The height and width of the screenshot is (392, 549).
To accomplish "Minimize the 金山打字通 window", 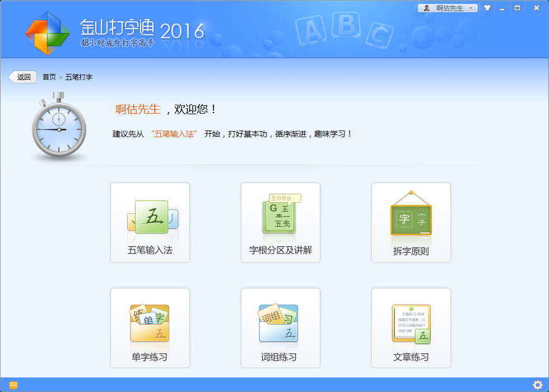I will point(503,8).
